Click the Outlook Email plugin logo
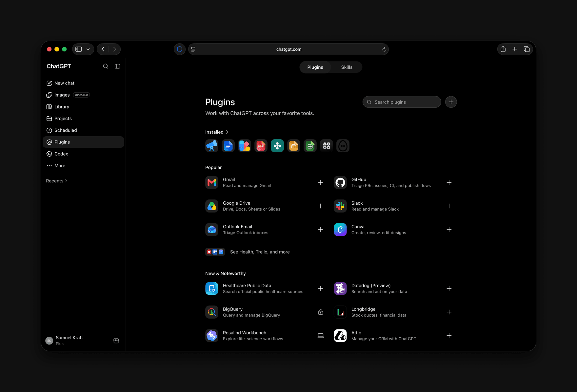 [212, 230]
